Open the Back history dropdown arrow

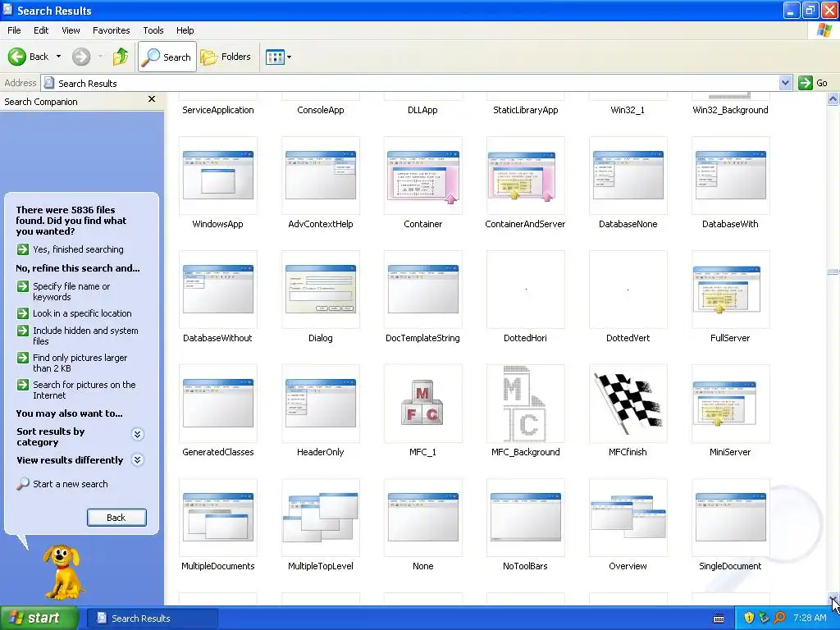coord(58,57)
